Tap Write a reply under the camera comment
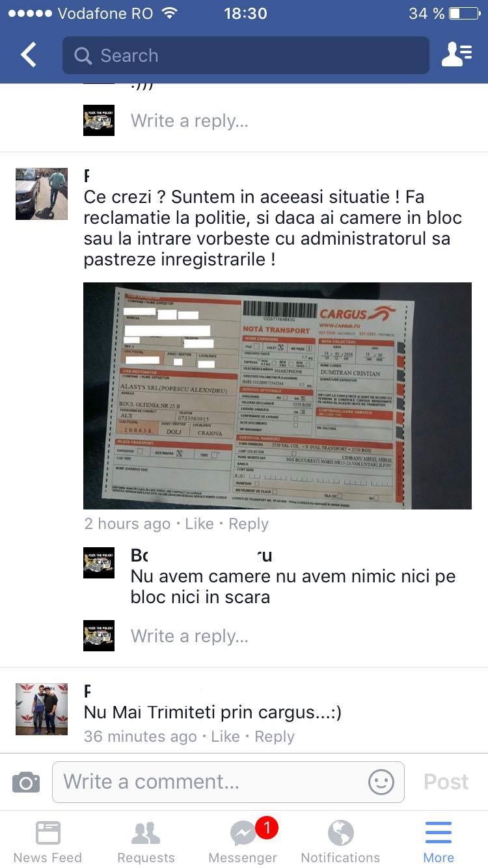 coord(189,636)
